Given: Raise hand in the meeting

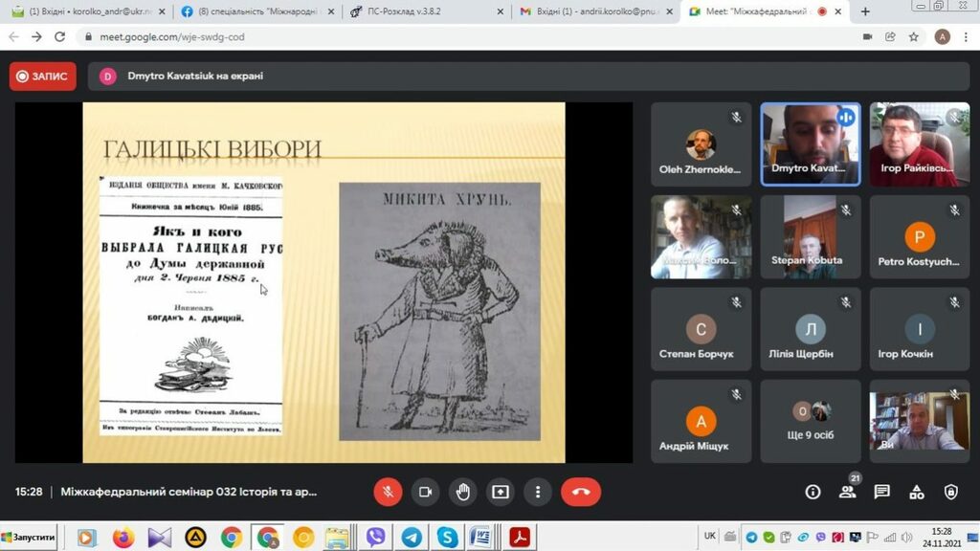Looking at the screenshot, I should coord(463,492).
